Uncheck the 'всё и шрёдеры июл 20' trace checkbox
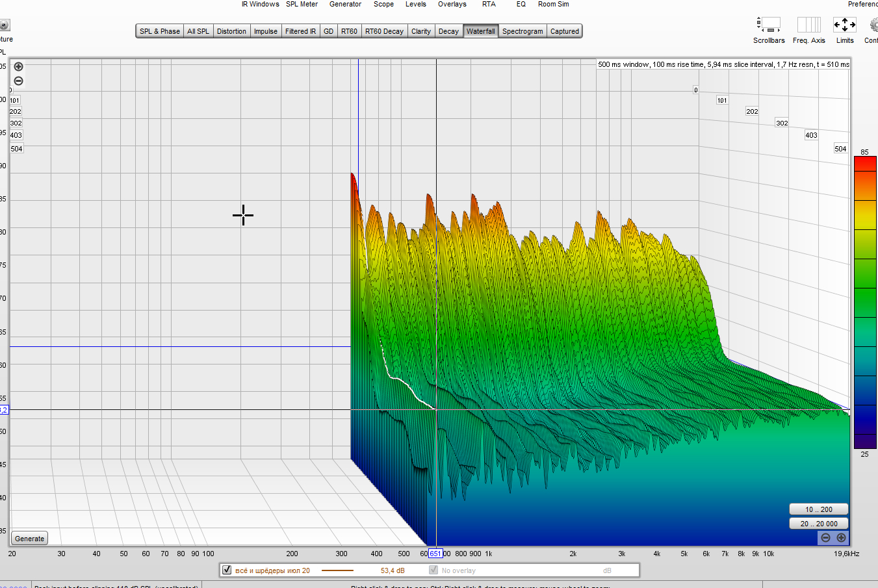Screen dimensions: 878x588 (227, 570)
